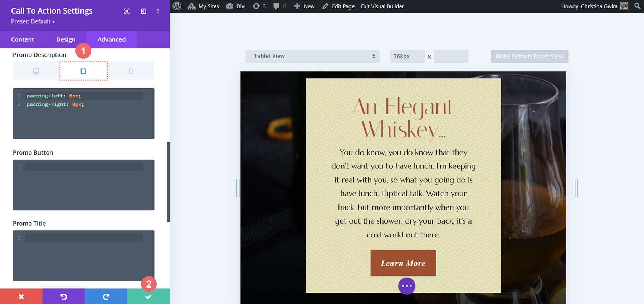Click the promo description paragraph text
This screenshot has width=644, height=304.
click(403, 193)
